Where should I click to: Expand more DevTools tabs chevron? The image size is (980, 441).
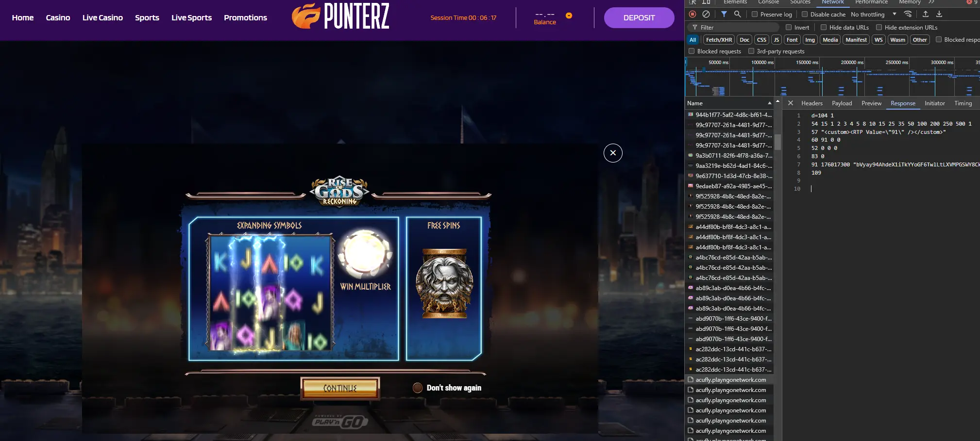(x=931, y=2)
